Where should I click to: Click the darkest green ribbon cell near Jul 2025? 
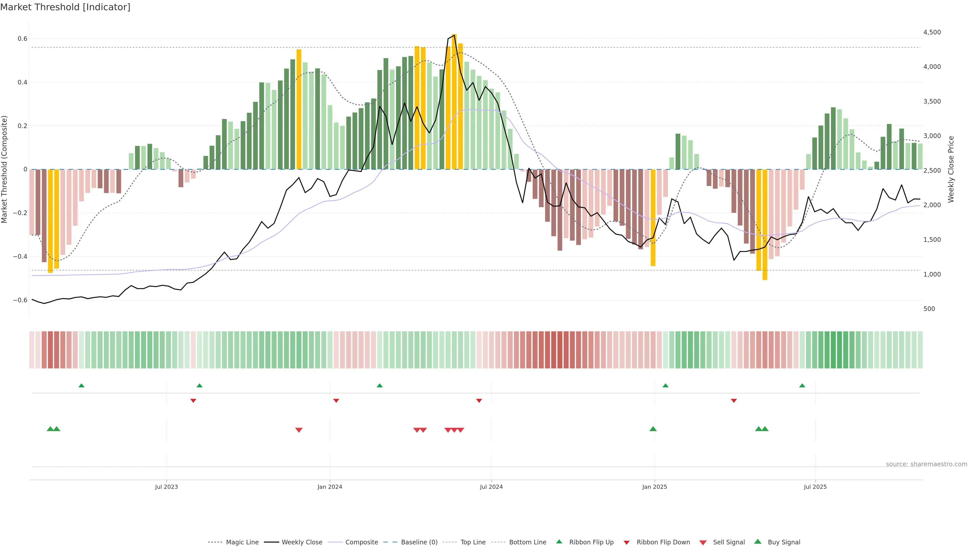click(833, 350)
